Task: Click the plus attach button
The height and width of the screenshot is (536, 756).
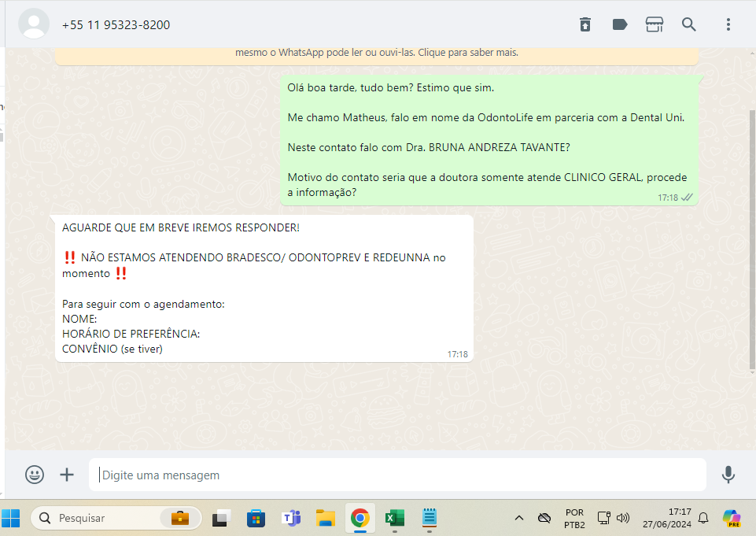Action: 67,475
